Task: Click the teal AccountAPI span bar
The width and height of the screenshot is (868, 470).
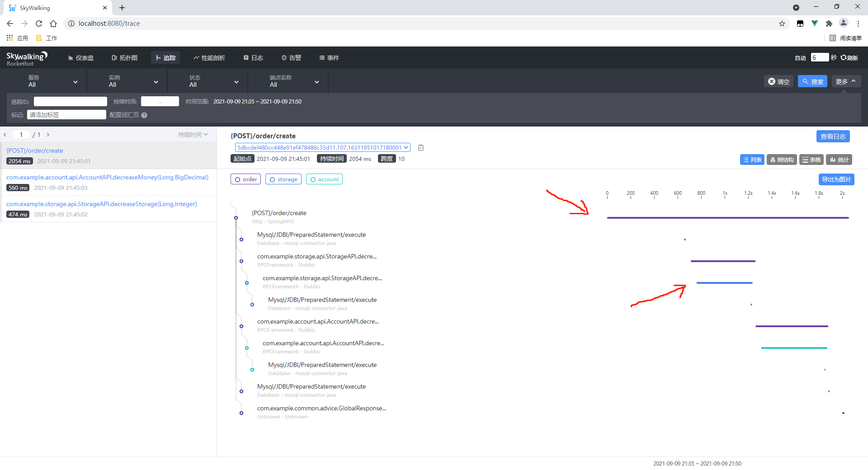Action: (x=794, y=348)
